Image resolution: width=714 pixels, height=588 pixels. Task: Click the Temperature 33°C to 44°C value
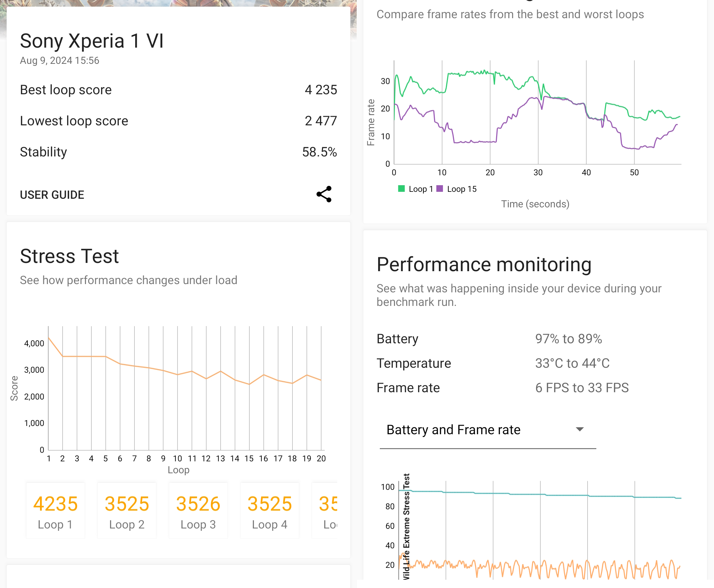[572, 363]
